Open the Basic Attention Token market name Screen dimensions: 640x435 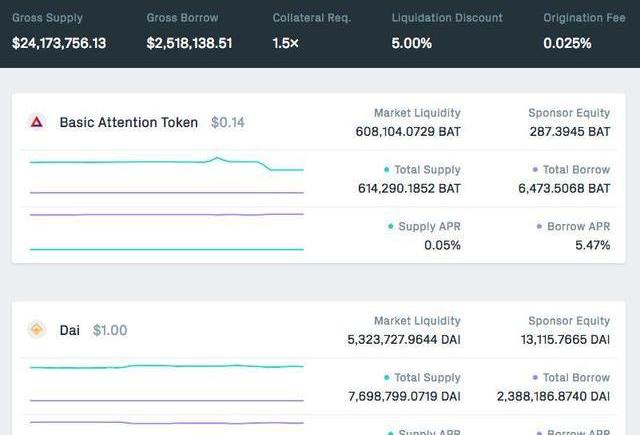tap(129, 122)
